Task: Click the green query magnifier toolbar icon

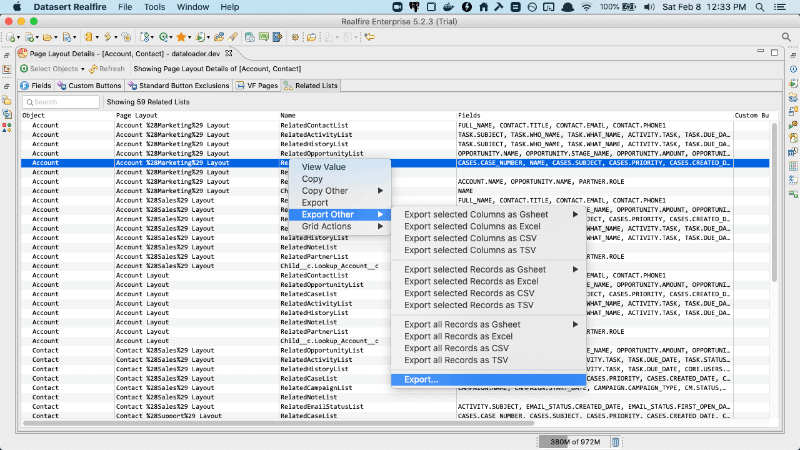Action: point(163,37)
